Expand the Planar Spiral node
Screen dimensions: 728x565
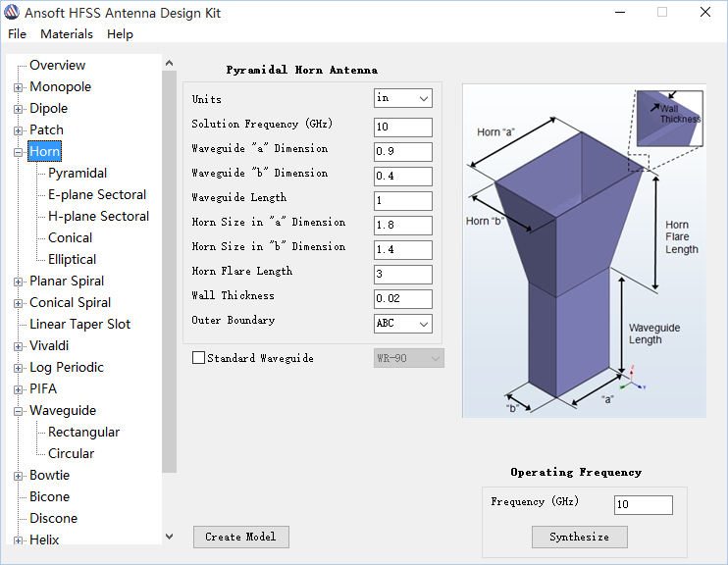(x=18, y=282)
